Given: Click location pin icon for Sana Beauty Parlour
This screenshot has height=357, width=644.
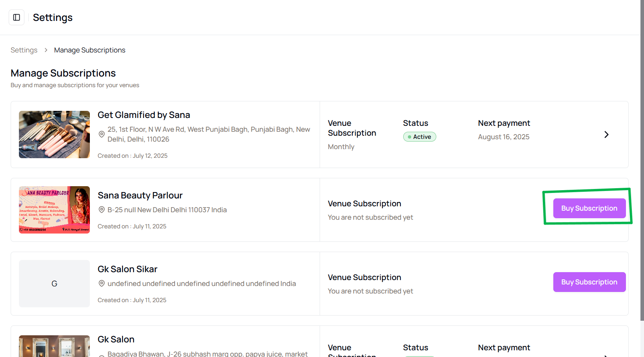Looking at the screenshot, I should [x=102, y=210].
